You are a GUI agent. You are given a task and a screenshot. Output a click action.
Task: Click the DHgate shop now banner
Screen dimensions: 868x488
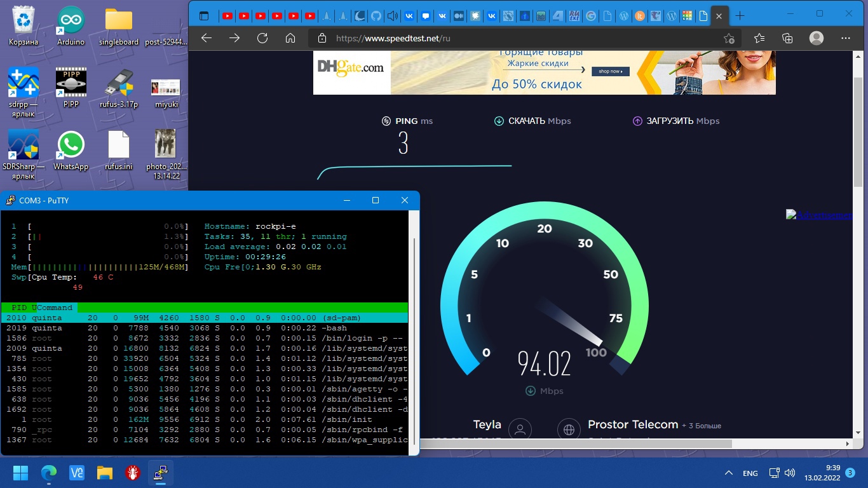point(609,71)
